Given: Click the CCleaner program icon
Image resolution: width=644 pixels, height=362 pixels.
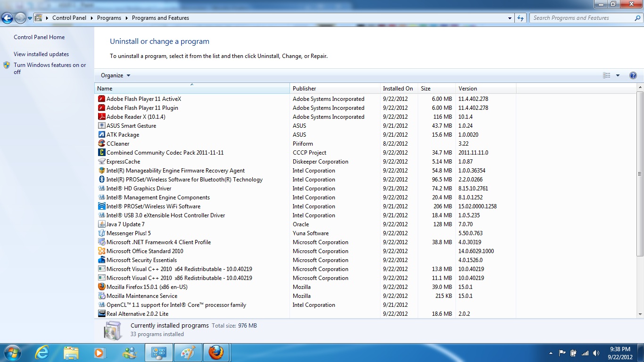Looking at the screenshot, I should point(101,144).
